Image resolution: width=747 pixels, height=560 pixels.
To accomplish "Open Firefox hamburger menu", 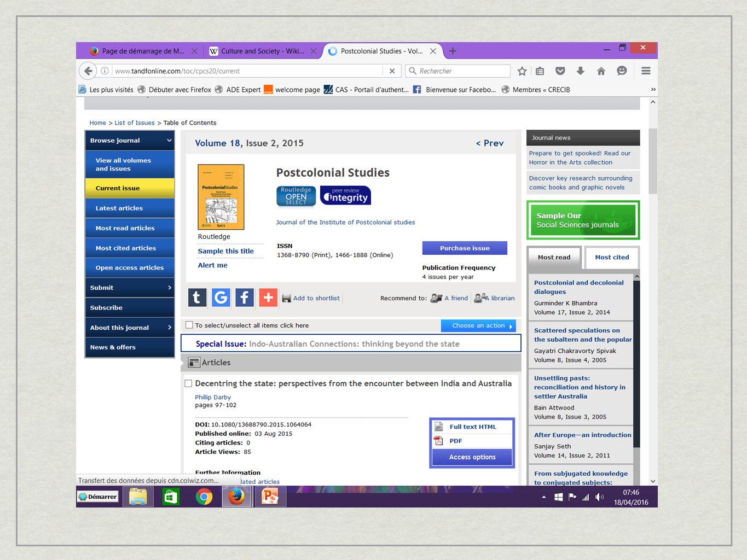I will 646,71.
